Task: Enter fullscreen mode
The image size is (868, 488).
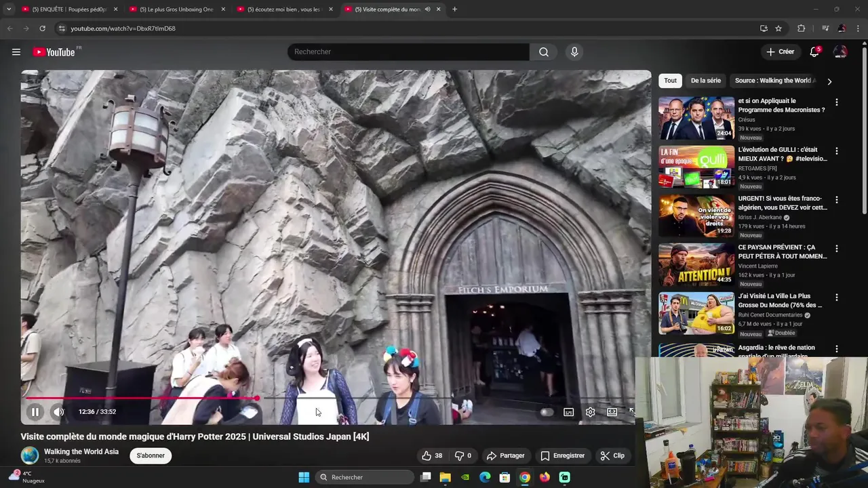Action: click(x=631, y=412)
